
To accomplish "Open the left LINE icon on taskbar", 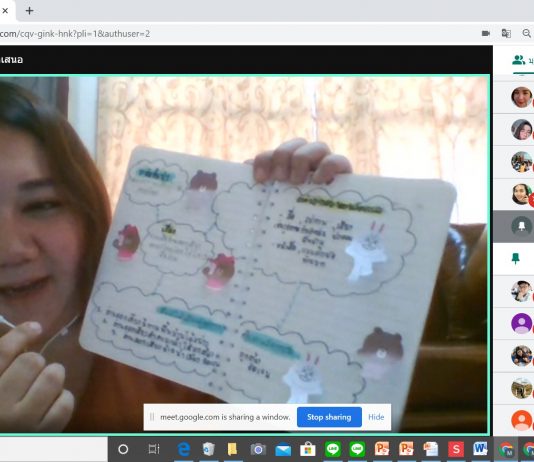I will click(x=333, y=449).
